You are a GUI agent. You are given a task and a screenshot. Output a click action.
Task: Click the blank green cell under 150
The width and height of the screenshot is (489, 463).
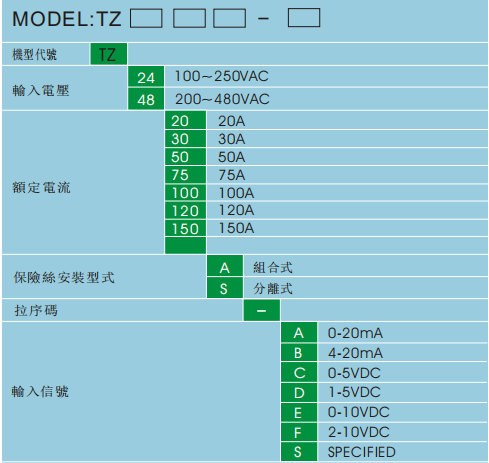(x=185, y=246)
